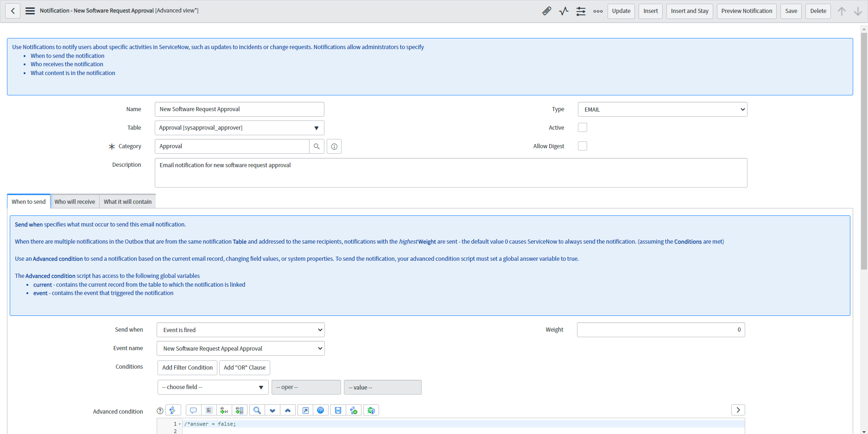
Task: Click the Name input field
Action: (240, 109)
